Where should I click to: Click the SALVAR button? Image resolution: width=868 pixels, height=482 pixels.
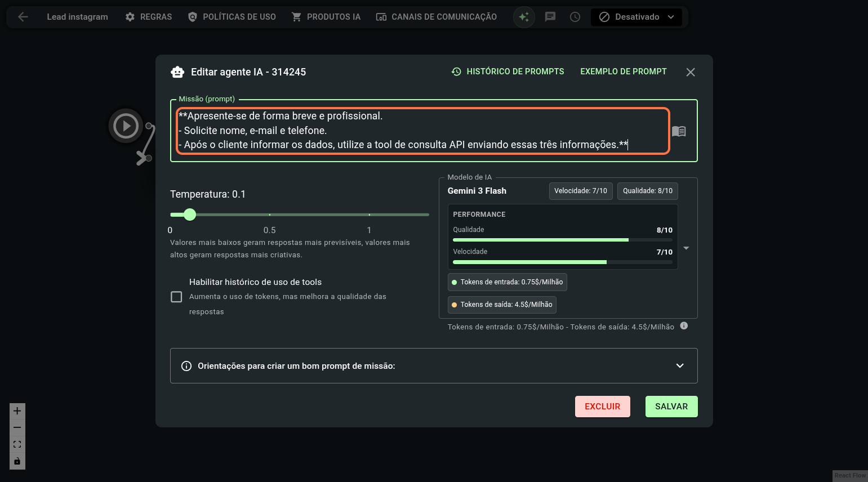(x=671, y=407)
